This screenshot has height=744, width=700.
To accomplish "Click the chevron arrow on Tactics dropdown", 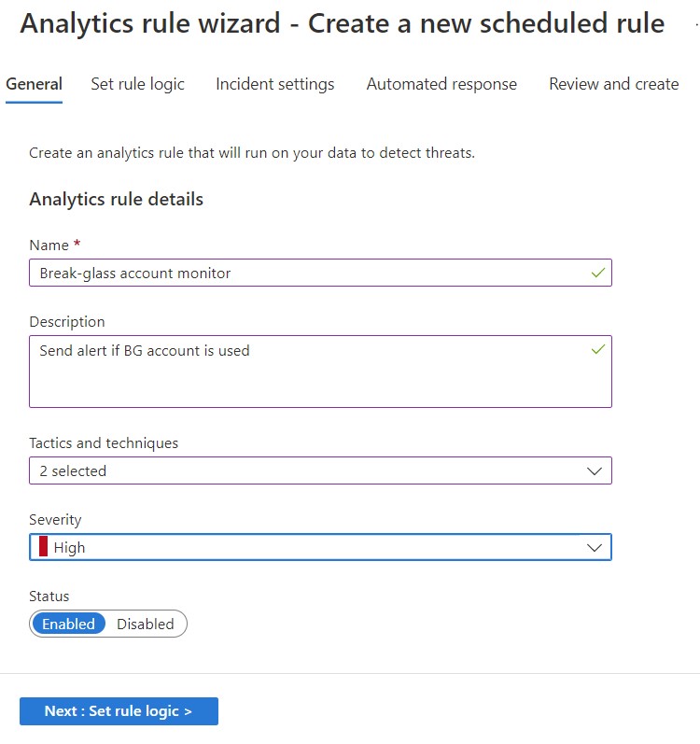I will pyautogui.click(x=595, y=471).
